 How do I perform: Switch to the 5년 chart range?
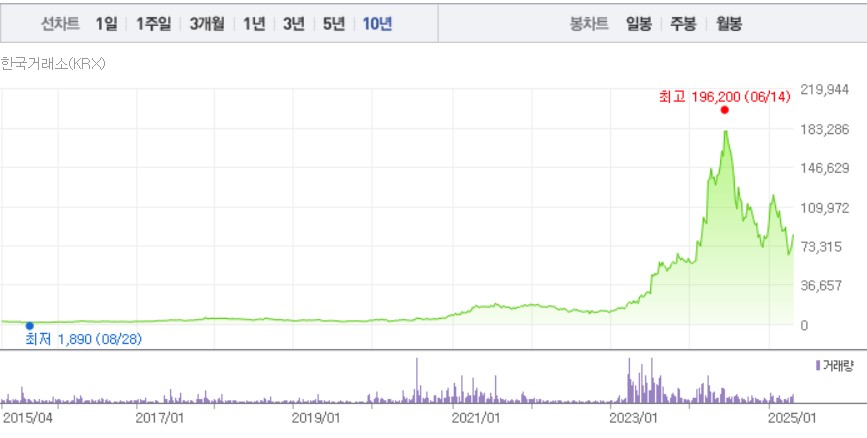pos(334,24)
